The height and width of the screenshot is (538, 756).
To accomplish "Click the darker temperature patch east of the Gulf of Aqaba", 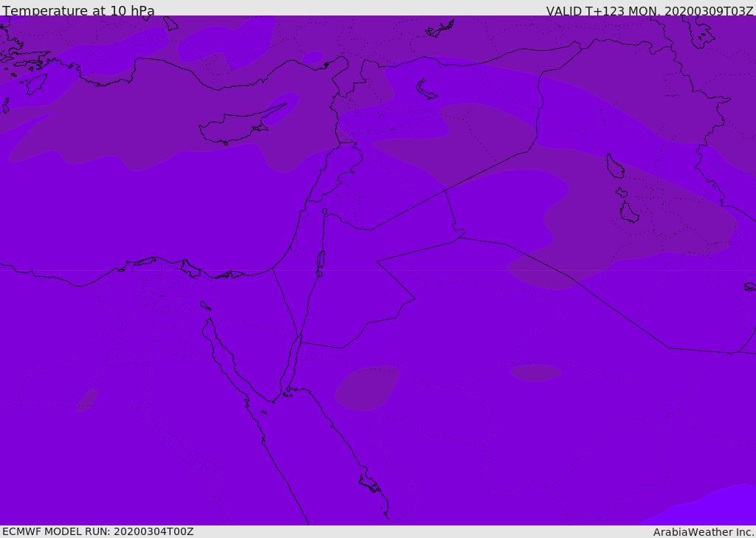I will [x=367, y=388].
